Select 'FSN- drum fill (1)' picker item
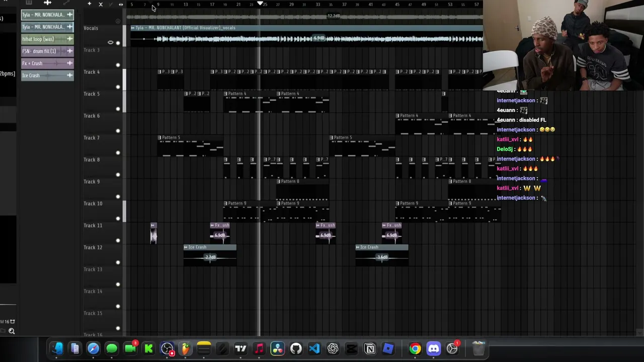The height and width of the screenshot is (362, 644). coord(47,51)
